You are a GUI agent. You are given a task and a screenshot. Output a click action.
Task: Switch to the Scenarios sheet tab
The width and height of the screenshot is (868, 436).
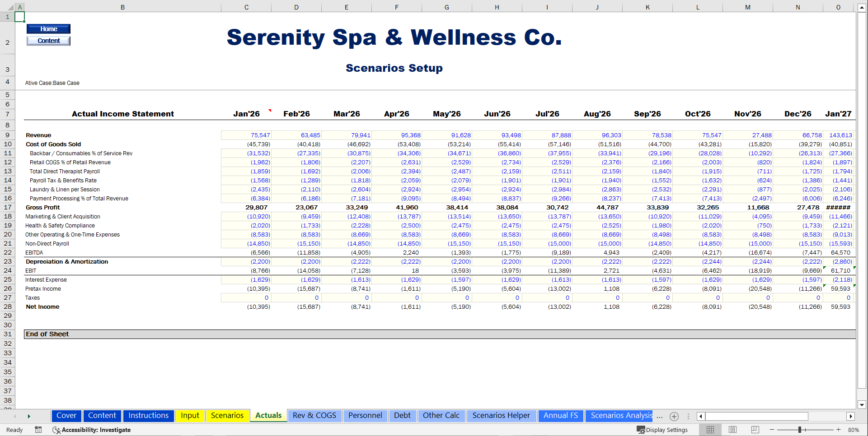(x=227, y=416)
